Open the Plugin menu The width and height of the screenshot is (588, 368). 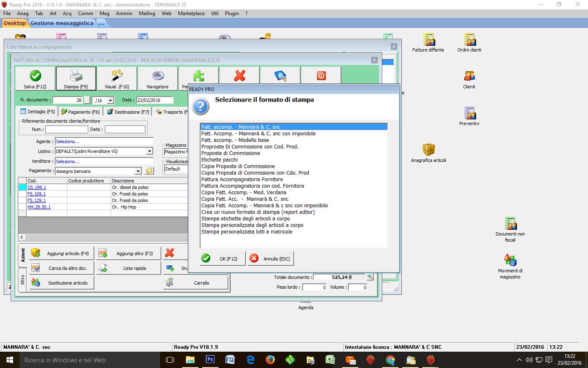(232, 13)
